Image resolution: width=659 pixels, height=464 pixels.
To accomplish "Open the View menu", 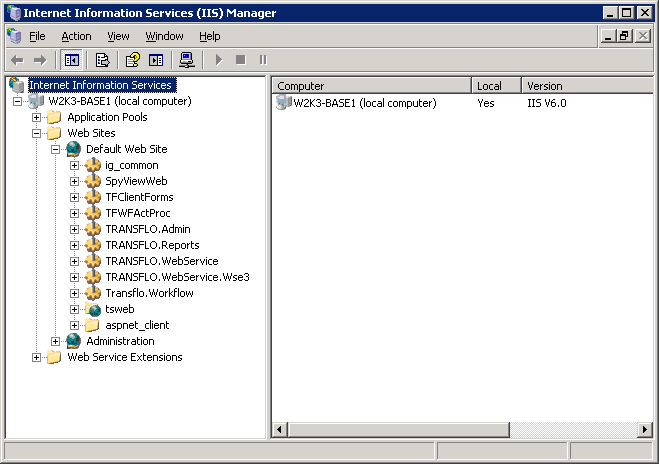I will point(118,36).
